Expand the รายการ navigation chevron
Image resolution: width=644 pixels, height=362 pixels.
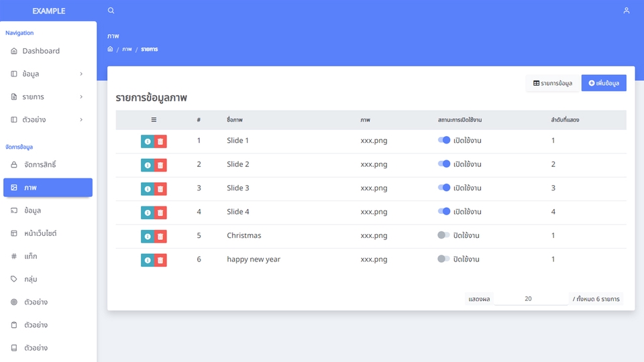tap(81, 97)
